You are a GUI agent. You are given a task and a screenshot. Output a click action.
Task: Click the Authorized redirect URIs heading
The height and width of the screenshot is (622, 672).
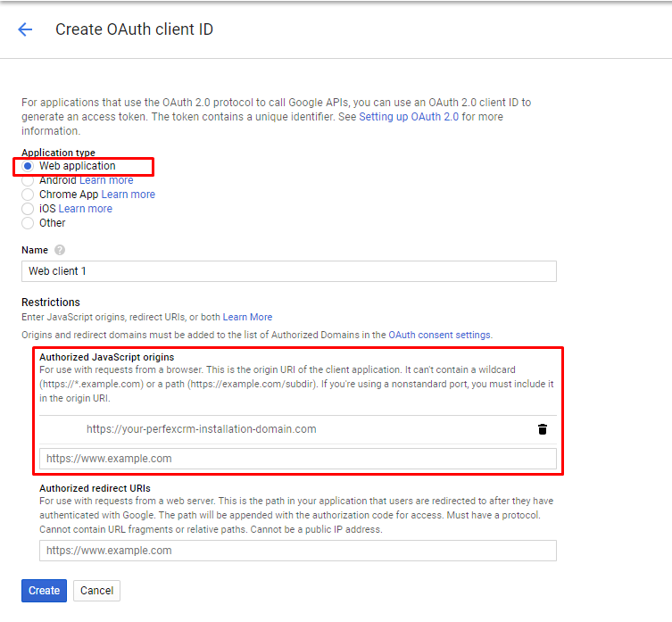[95, 488]
